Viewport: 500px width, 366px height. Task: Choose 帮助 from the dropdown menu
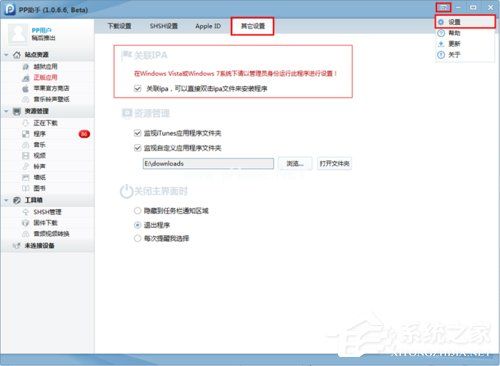[454, 33]
